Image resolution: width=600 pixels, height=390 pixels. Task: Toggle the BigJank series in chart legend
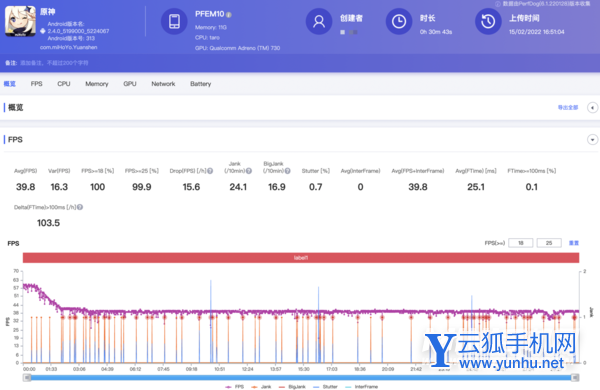(x=292, y=387)
